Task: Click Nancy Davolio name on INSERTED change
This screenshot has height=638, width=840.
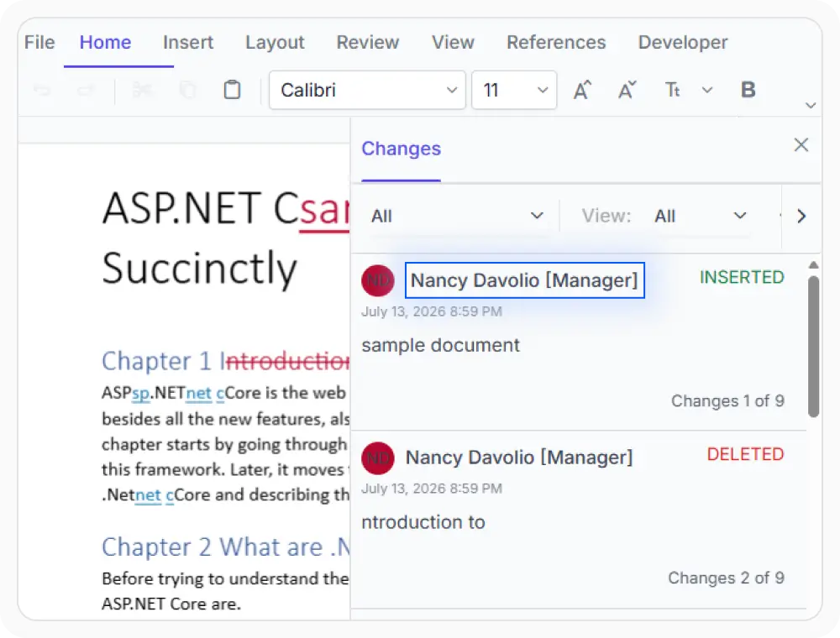Action: pyautogui.click(x=524, y=280)
